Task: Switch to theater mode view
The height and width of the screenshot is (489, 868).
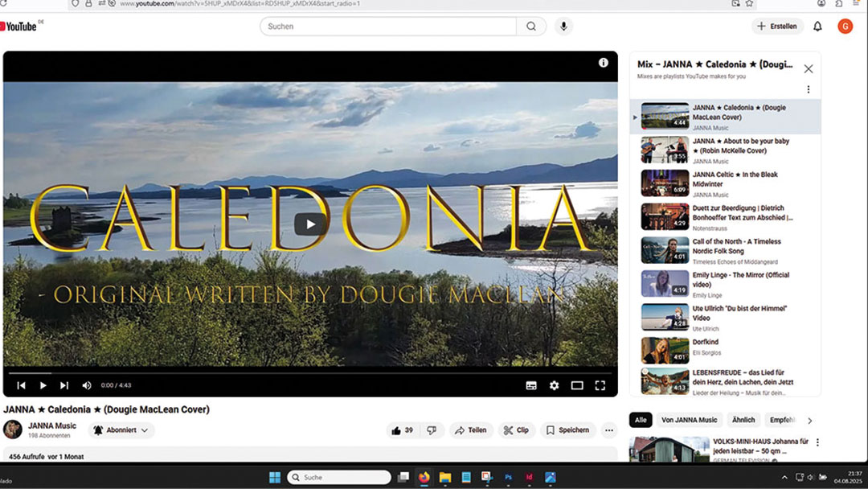Action: pyautogui.click(x=577, y=385)
